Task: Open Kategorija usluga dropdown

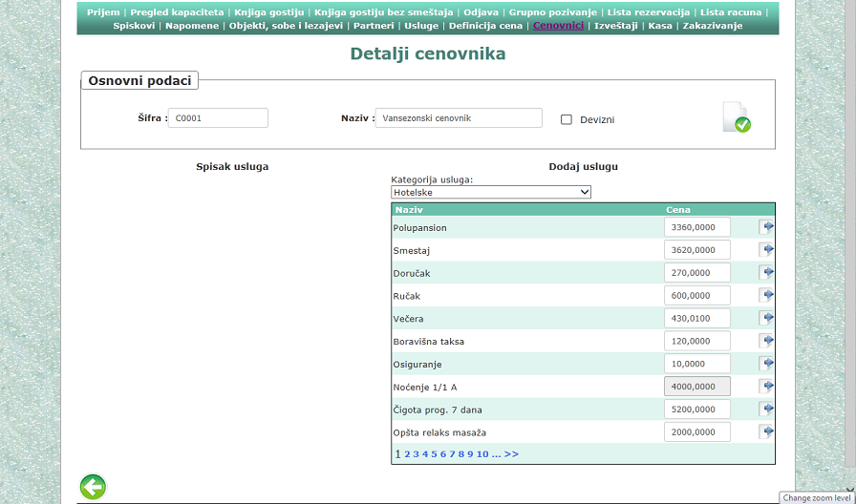Action: click(x=491, y=192)
